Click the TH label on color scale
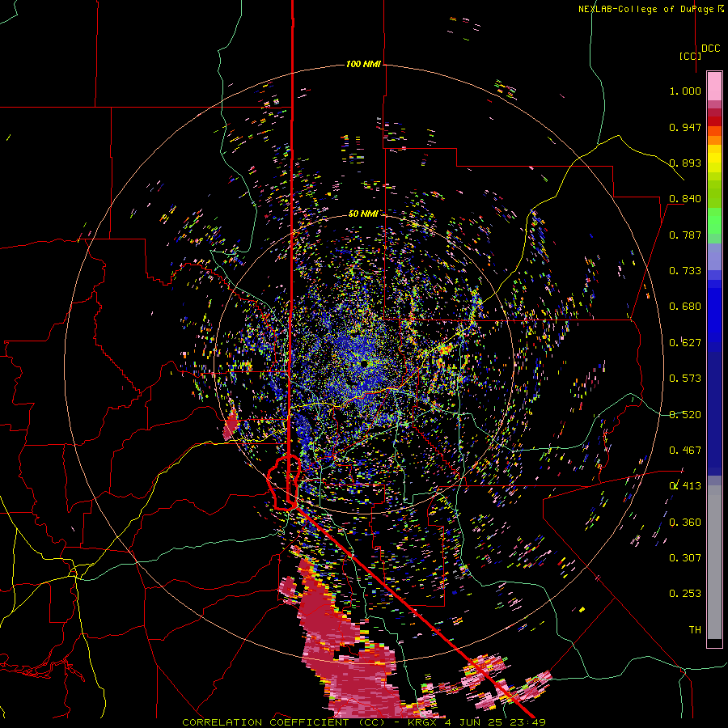Screen dimensions: 728x728 coord(695,630)
